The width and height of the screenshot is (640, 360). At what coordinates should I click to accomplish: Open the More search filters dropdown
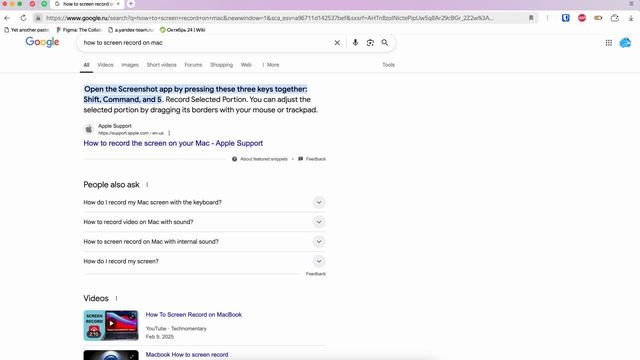271,65
